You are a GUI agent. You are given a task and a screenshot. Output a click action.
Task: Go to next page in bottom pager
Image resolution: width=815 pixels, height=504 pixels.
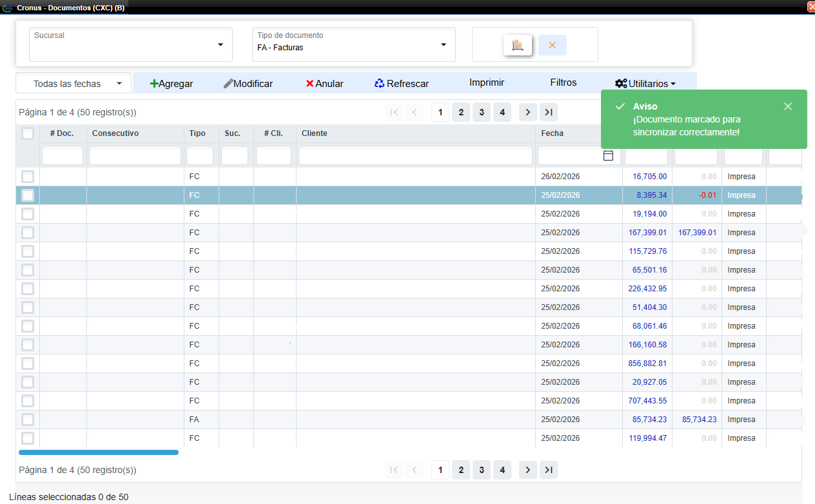pyautogui.click(x=527, y=470)
